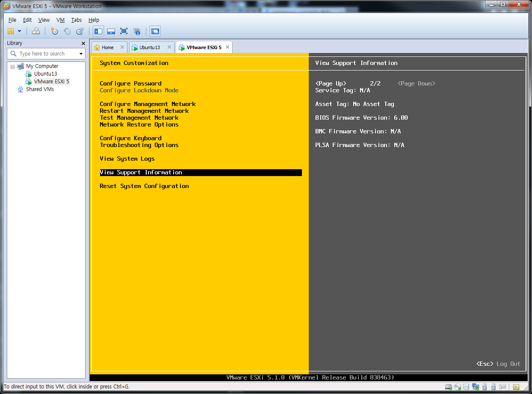The width and height of the screenshot is (532, 394).
Task: Switch to the VMware ESXi 5 tab
Action: [204, 47]
